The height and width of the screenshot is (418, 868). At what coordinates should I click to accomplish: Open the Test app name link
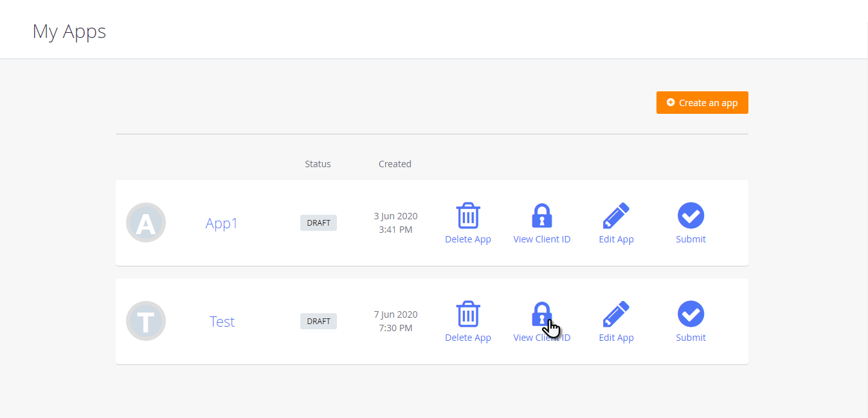pos(222,322)
